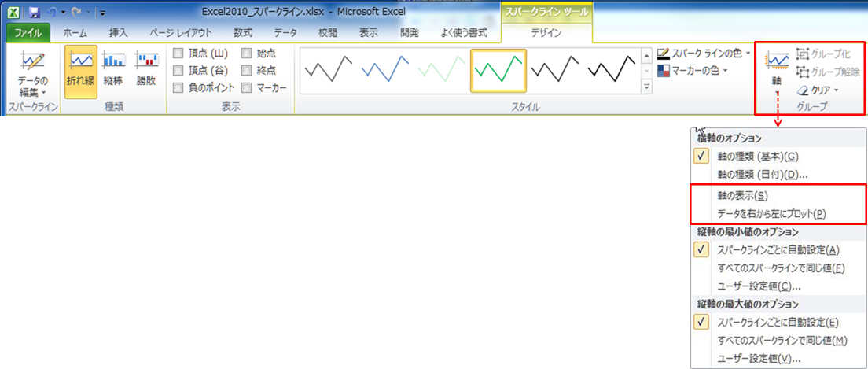Select maximum スパークラインごとに自動設定(E) option
The height and width of the screenshot is (369, 868).
(778, 322)
